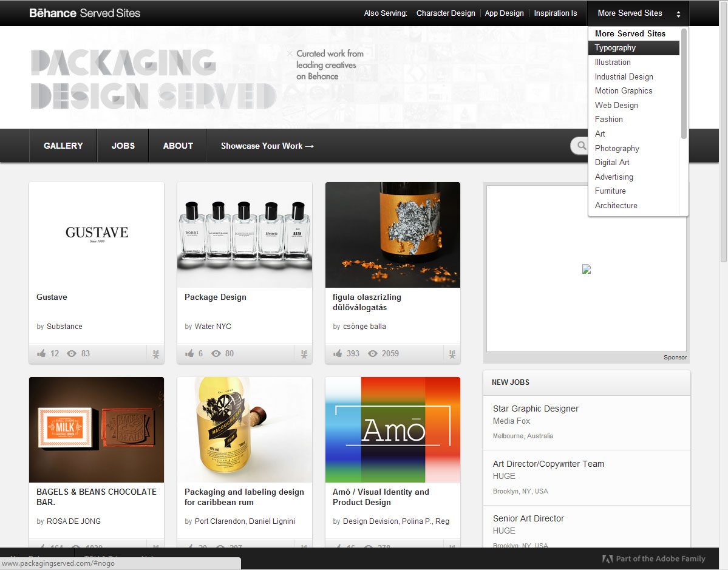The height and width of the screenshot is (570, 728).
Task: Open Water NYC author profile
Action: tap(213, 327)
